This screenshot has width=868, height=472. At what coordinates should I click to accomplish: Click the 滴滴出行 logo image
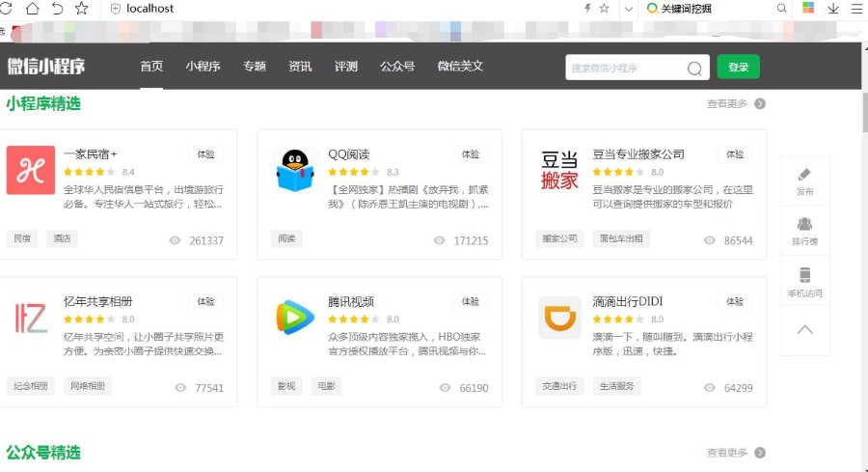click(x=559, y=318)
